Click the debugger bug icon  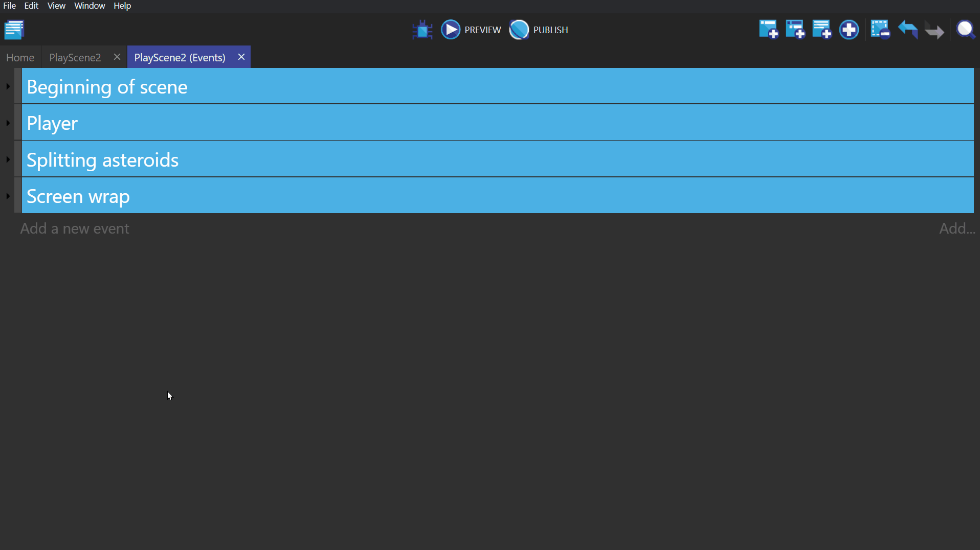pos(422,30)
